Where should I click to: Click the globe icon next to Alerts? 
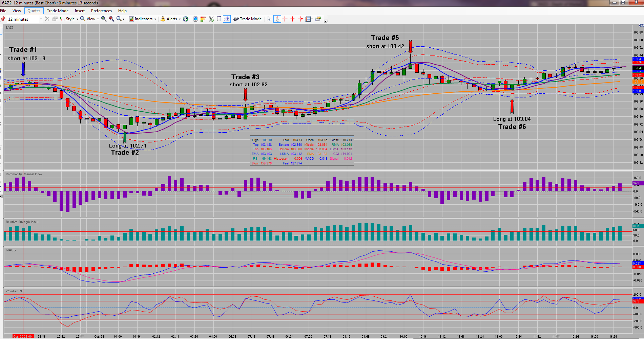pyautogui.click(x=186, y=19)
